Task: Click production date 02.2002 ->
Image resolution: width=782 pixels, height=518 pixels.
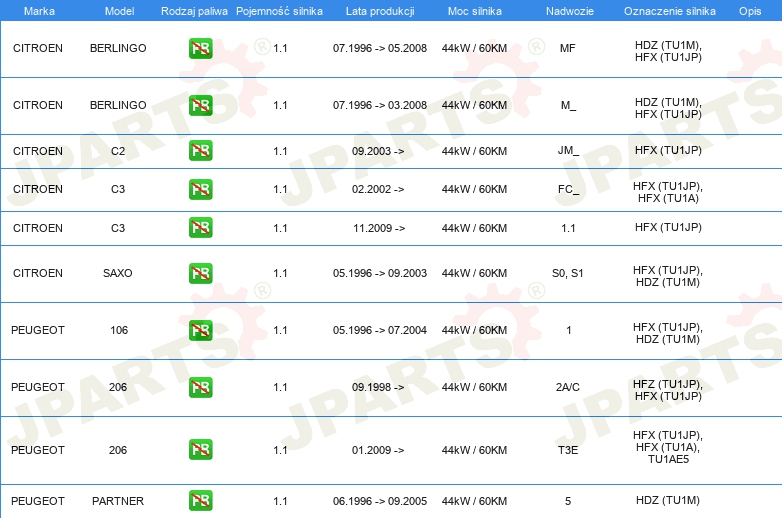Action: click(x=378, y=189)
